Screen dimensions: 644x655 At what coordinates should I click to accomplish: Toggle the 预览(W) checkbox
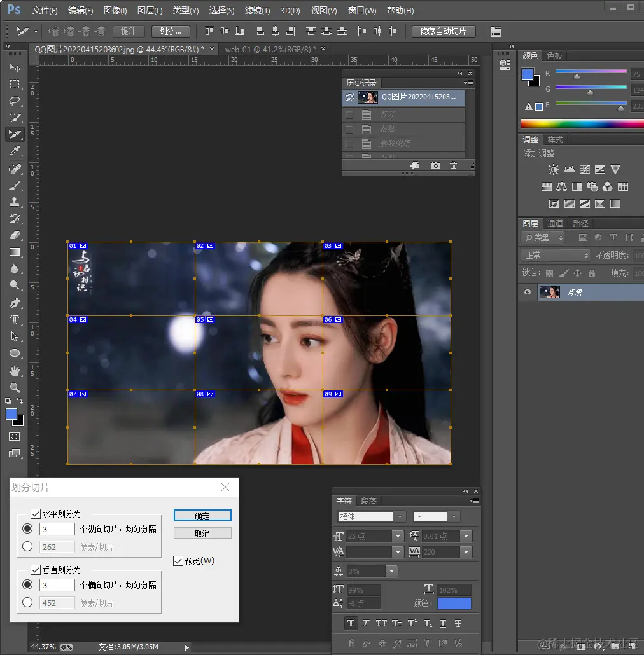(178, 561)
